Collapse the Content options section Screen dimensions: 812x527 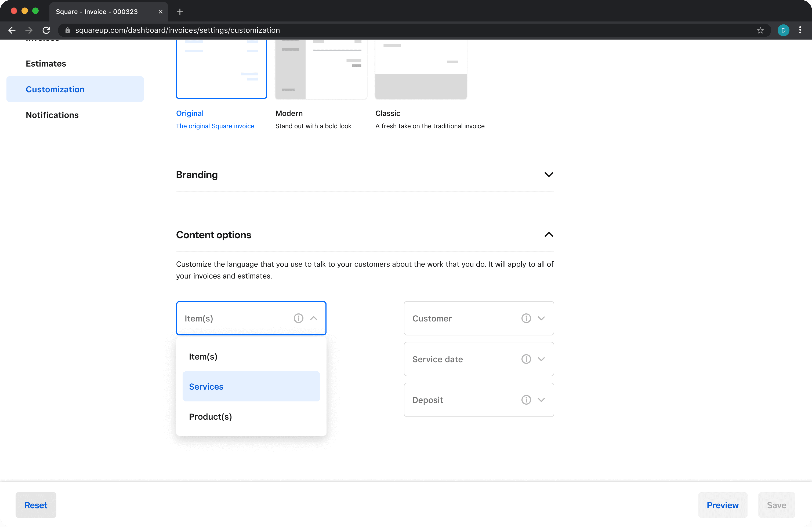548,235
